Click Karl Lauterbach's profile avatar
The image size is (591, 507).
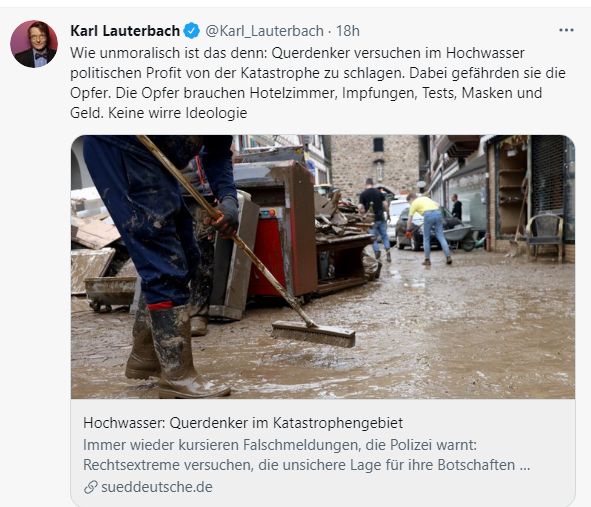pyautogui.click(x=34, y=44)
